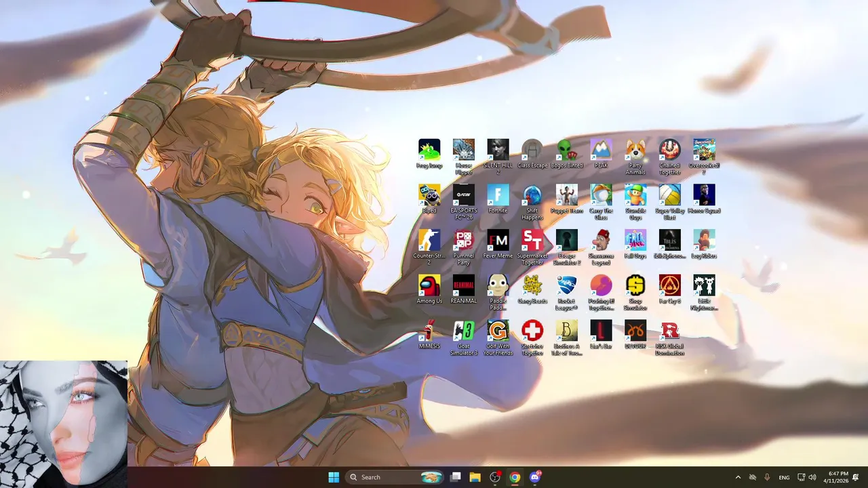Click the woman's portrait thumbnail overlay

(64, 424)
